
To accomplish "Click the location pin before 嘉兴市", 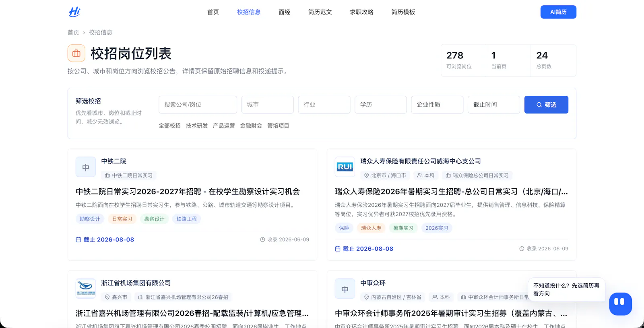I will click(107, 297).
